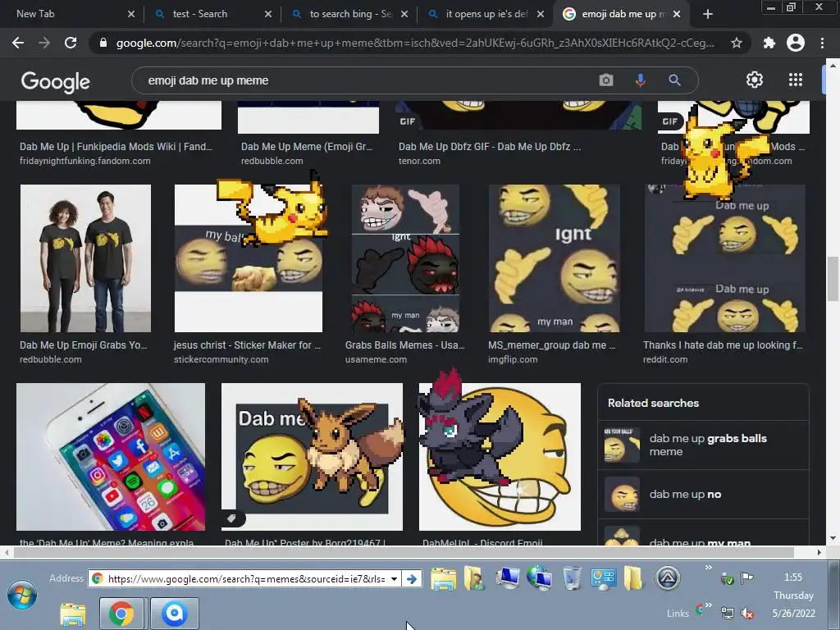Open 'MS_memer_group dab me' imgflip link
Image resolution: width=840 pixels, height=630 pixels.
pyautogui.click(x=552, y=345)
